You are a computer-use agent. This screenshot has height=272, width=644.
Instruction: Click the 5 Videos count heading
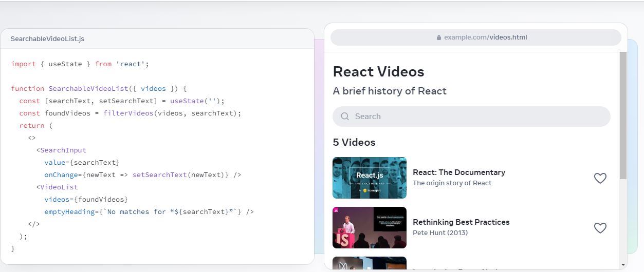(354, 142)
